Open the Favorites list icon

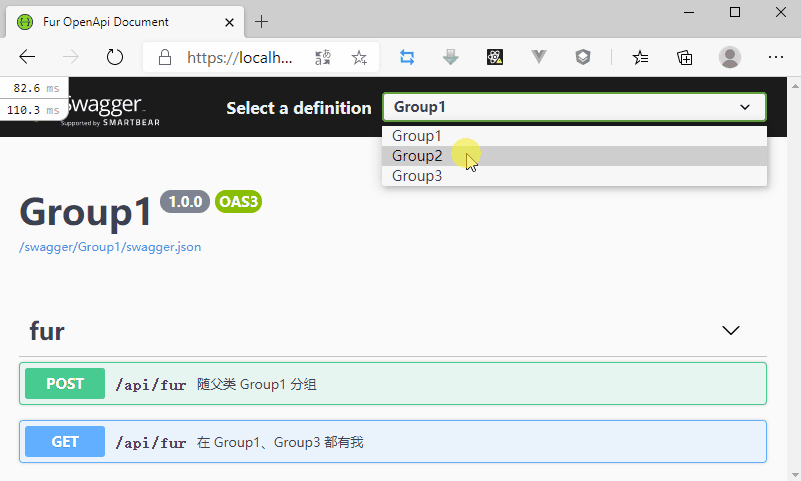click(641, 57)
